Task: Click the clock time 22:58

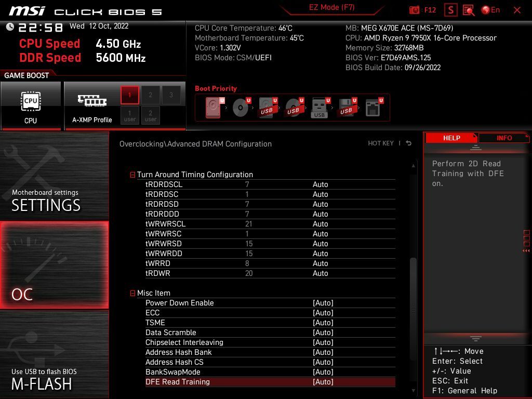Action: point(41,27)
